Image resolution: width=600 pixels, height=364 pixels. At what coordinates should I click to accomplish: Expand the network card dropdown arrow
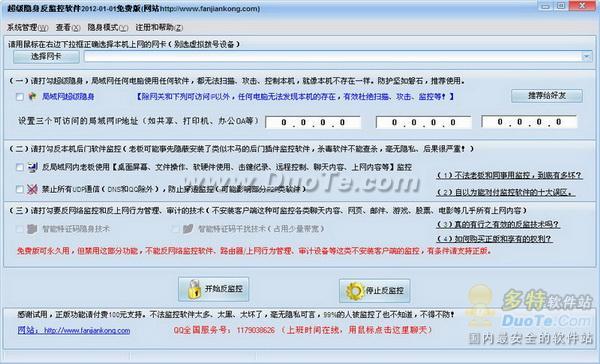click(586, 57)
